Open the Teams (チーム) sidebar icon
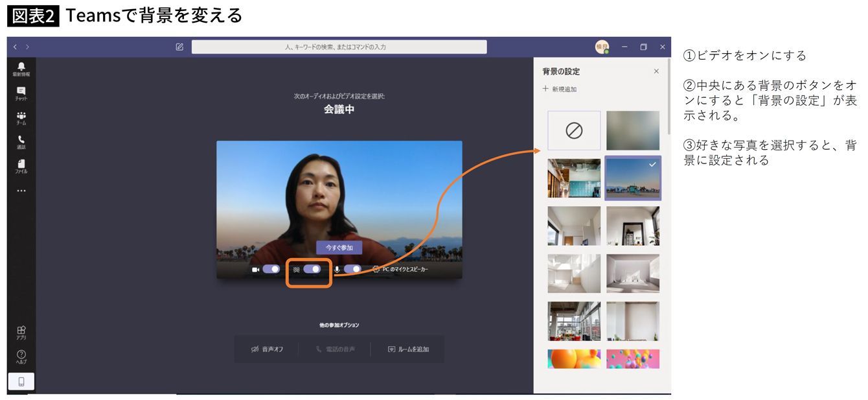The image size is (868, 400). point(21,117)
